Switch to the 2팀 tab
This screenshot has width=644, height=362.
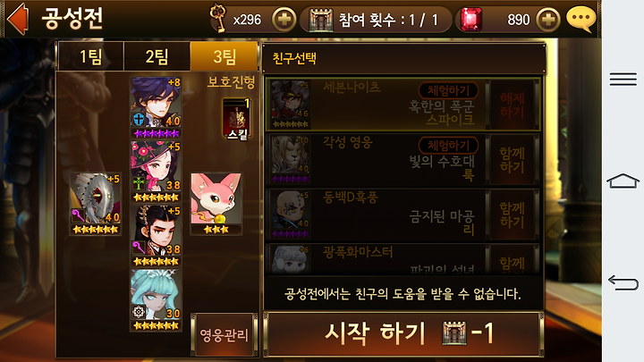coord(157,56)
